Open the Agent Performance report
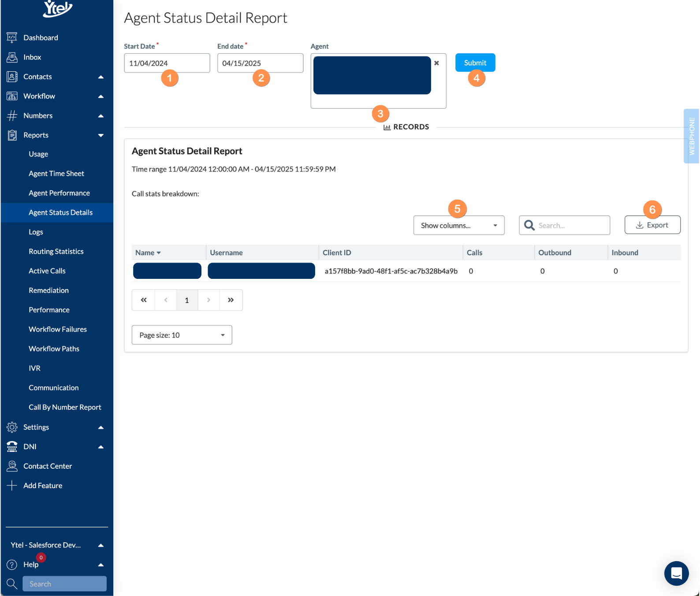The width and height of the screenshot is (700, 596). (x=59, y=193)
